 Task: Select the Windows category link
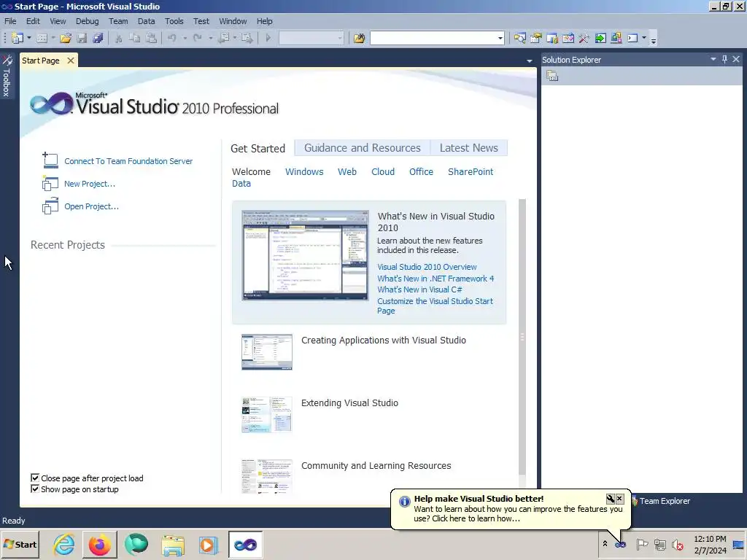[x=304, y=172]
